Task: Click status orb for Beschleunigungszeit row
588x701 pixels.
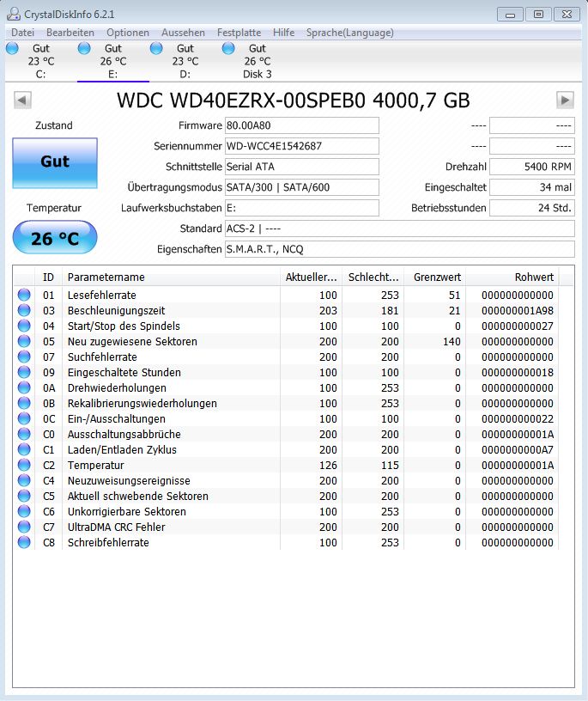Action: coord(24,310)
